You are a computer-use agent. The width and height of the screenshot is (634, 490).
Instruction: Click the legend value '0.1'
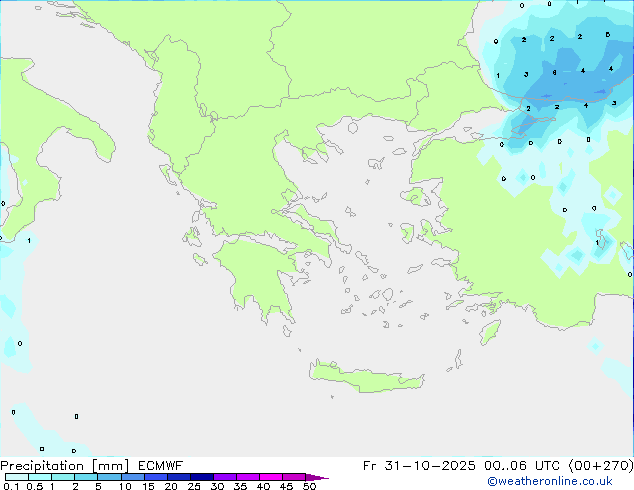(x=11, y=486)
